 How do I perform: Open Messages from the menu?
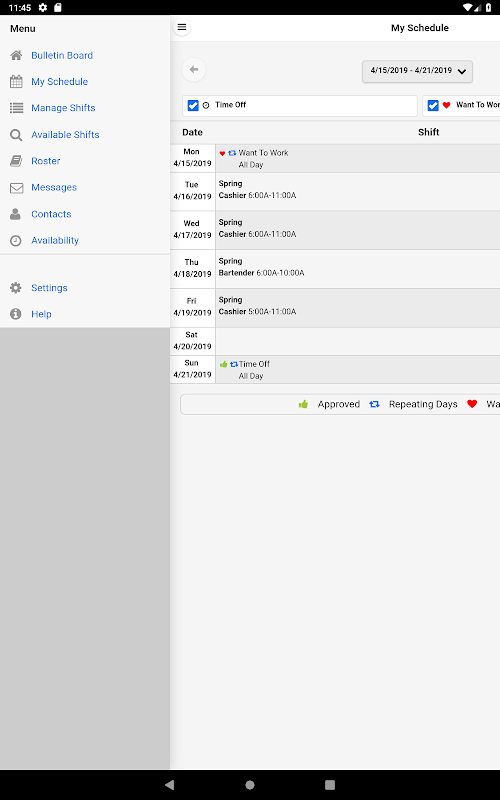click(54, 187)
